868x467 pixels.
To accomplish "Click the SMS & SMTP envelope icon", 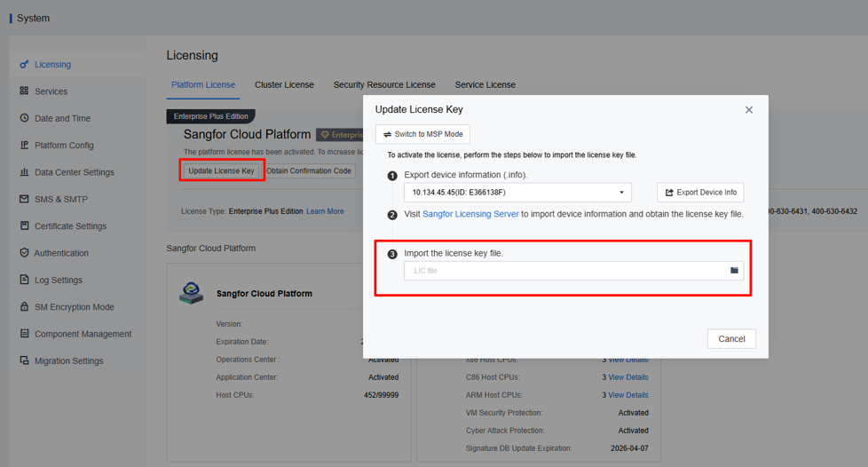I will click(x=24, y=199).
